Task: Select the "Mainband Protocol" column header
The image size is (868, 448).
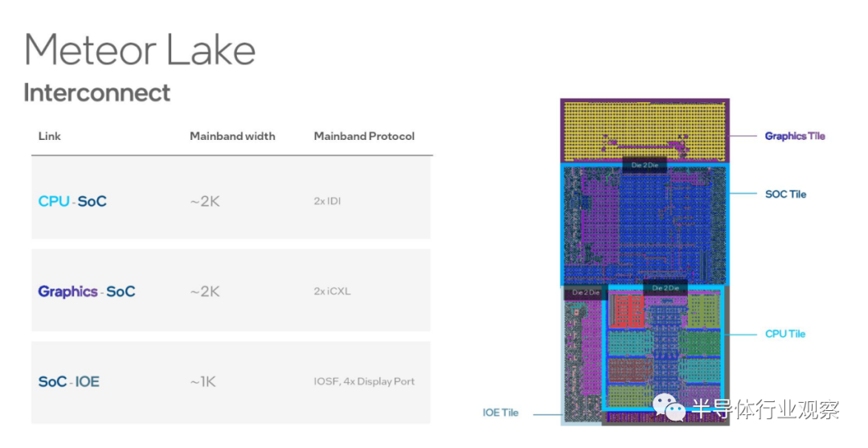Action: (x=364, y=136)
